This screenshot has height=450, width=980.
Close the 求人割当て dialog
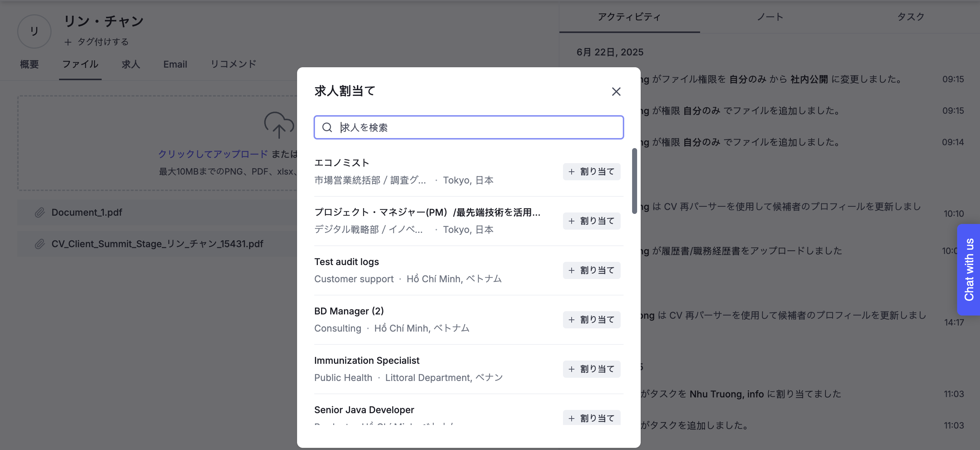616,92
